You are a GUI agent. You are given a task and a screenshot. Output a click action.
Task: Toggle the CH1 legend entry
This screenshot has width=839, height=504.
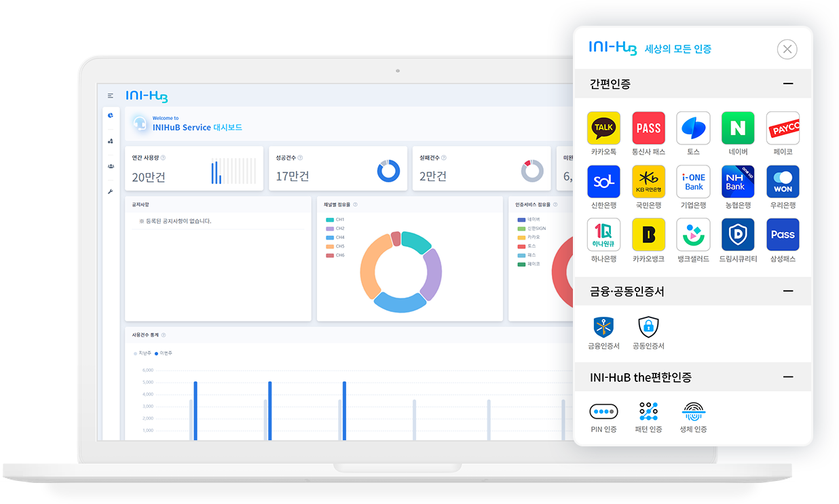pos(335,220)
